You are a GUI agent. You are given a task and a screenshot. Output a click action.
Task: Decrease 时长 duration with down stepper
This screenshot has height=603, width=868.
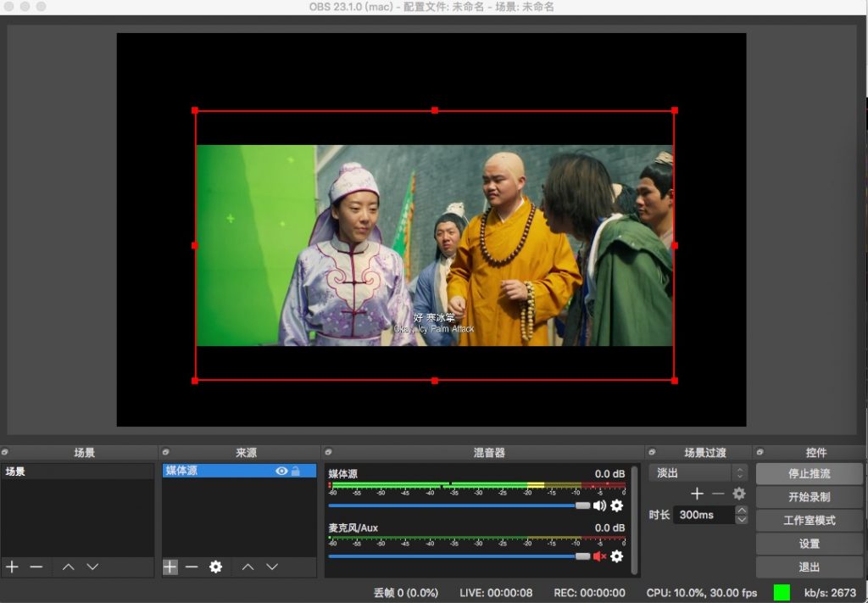coord(741,519)
